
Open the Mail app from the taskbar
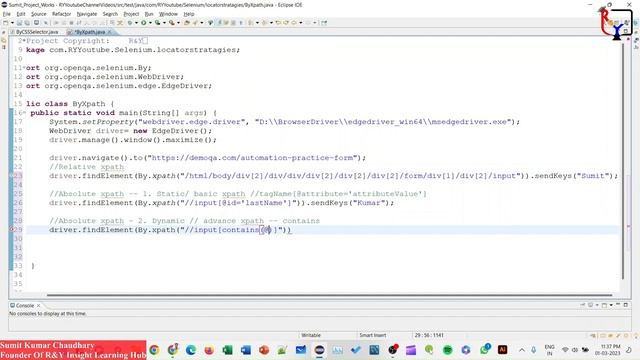301,350
